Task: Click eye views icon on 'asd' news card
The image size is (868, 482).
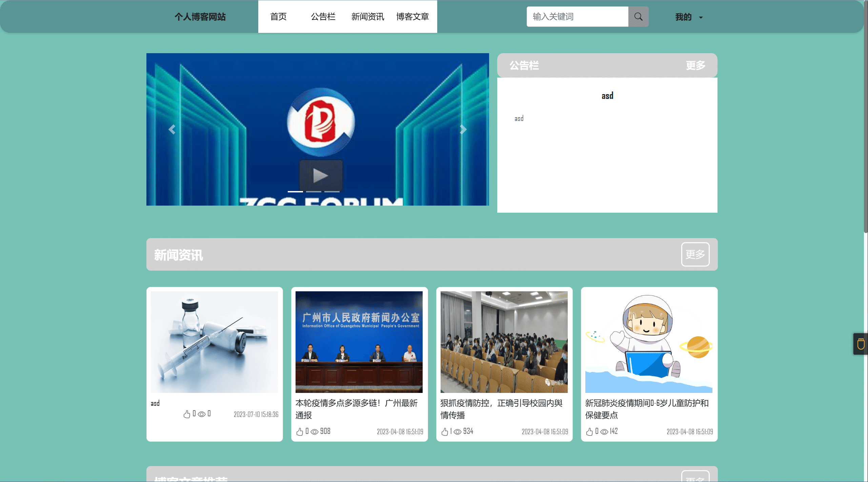Action: pos(202,414)
